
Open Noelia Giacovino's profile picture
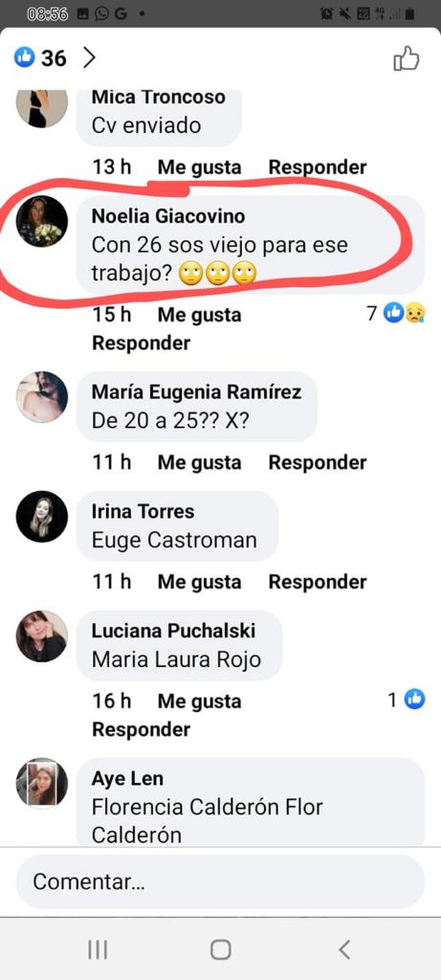point(42,221)
